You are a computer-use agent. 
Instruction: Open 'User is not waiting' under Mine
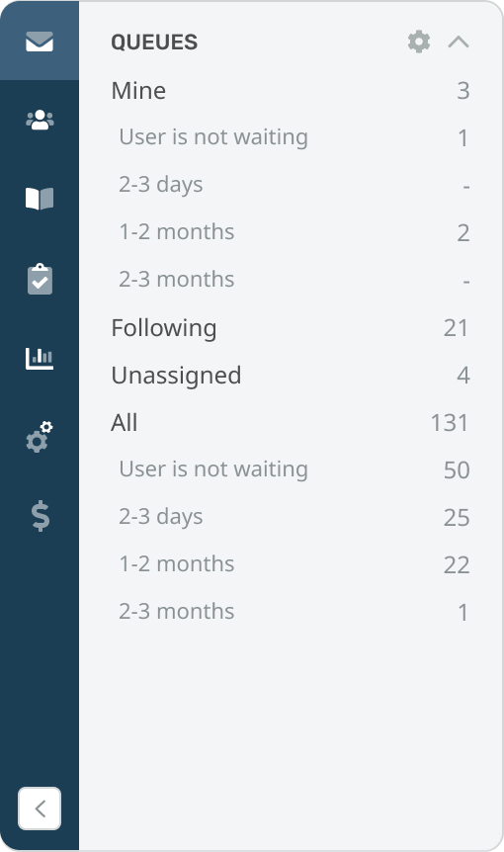tap(294, 137)
